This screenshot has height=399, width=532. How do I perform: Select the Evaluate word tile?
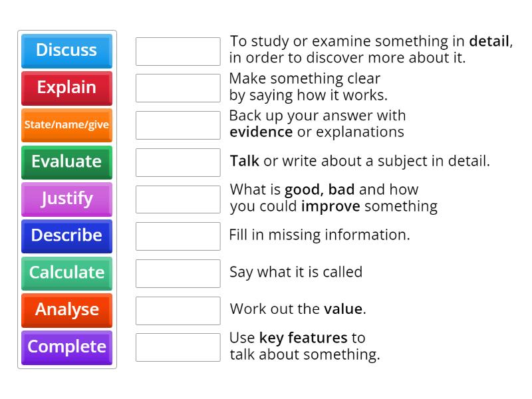[66, 162]
